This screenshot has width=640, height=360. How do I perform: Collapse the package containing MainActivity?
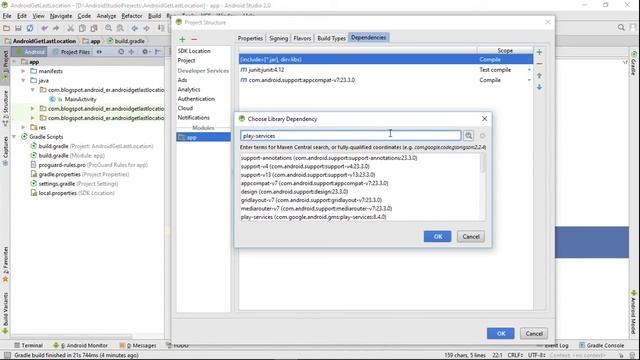[x=32, y=90]
